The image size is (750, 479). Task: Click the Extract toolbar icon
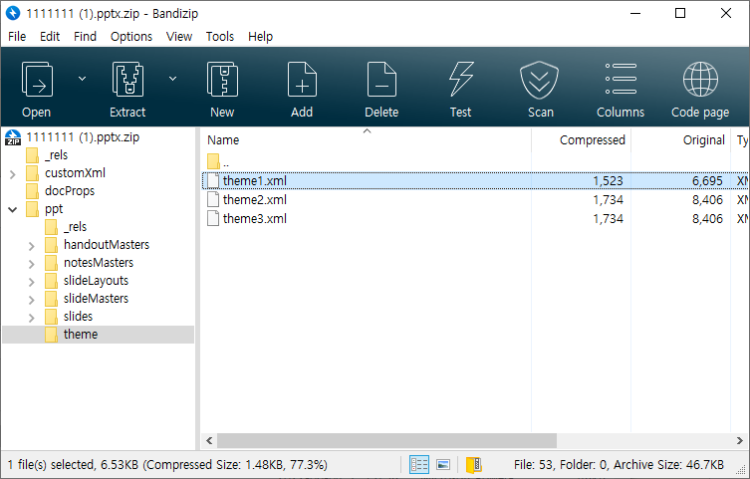click(x=127, y=80)
